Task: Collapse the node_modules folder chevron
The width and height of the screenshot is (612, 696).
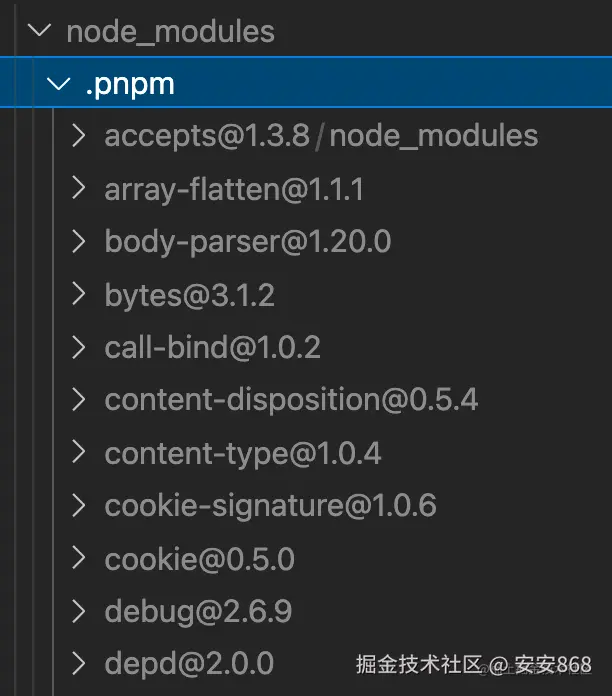Action: click(x=40, y=31)
